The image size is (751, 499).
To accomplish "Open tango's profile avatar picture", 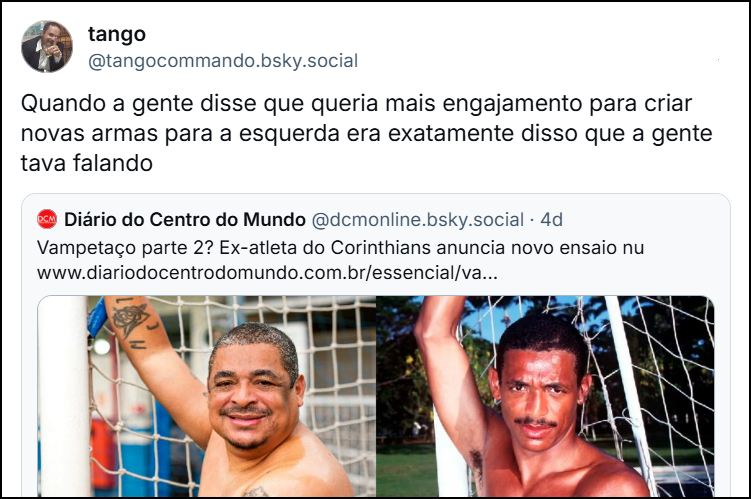I will (47, 46).
